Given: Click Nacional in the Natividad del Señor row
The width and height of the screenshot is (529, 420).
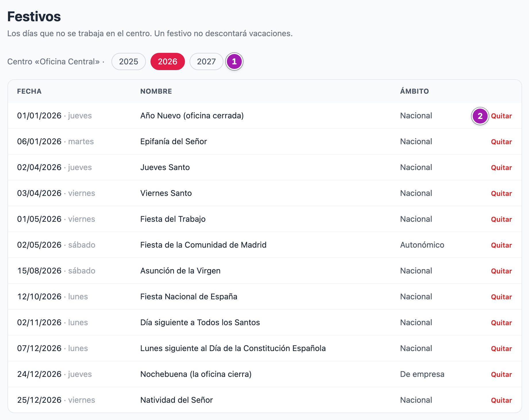Looking at the screenshot, I should pos(416,400).
